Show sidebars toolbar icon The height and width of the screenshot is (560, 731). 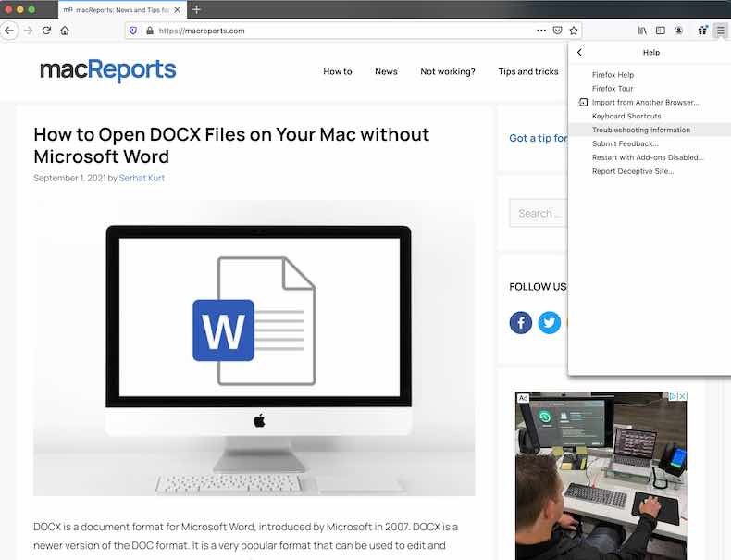[661, 31]
